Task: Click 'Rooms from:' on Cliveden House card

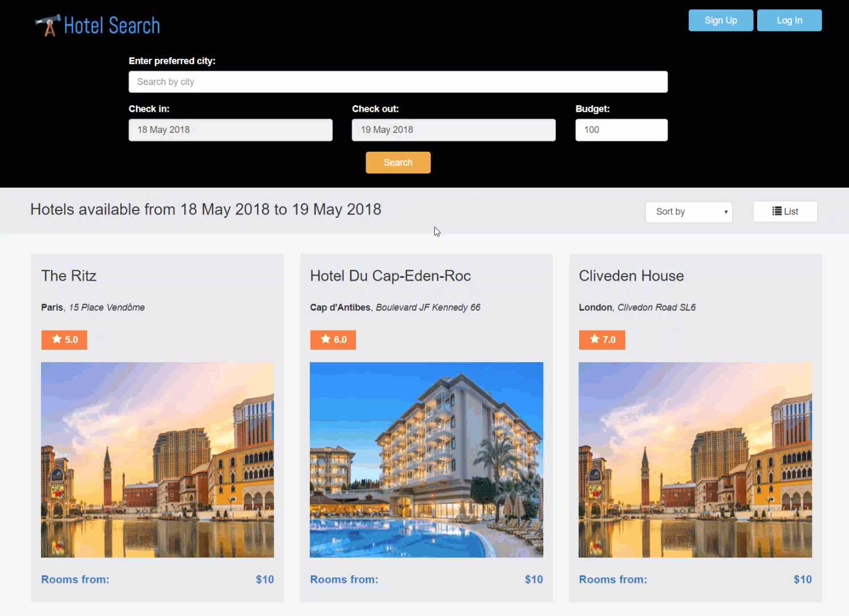Action: pyautogui.click(x=613, y=579)
